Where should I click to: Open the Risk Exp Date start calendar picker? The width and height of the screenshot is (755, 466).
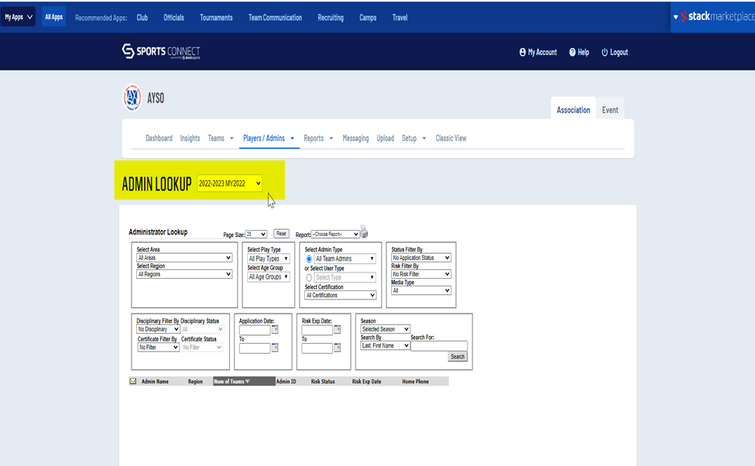(337, 329)
